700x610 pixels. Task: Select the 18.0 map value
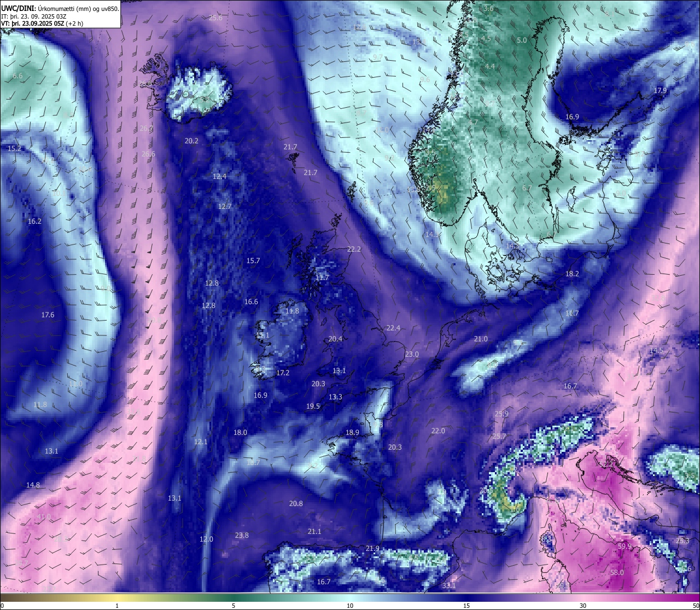240,432
